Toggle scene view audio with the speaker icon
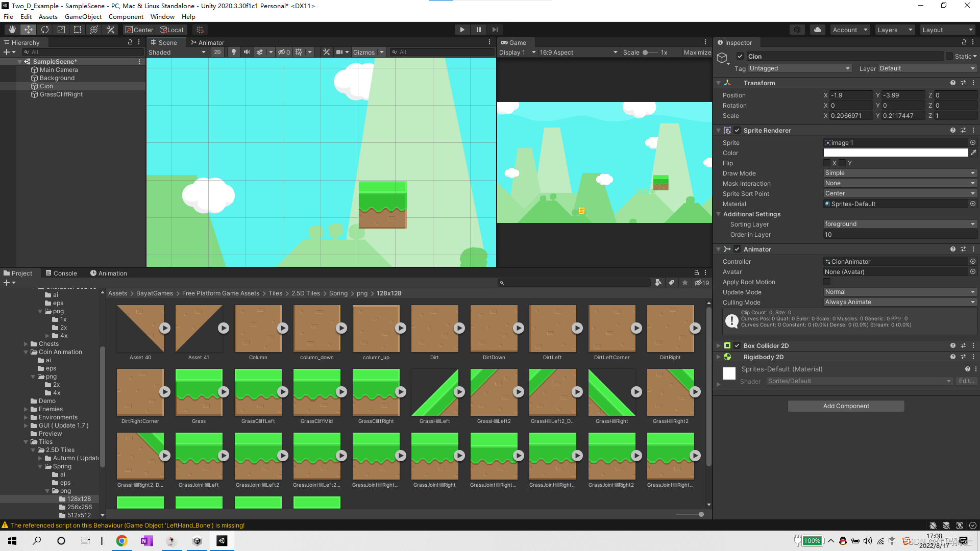The width and height of the screenshot is (980, 551). [247, 52]
